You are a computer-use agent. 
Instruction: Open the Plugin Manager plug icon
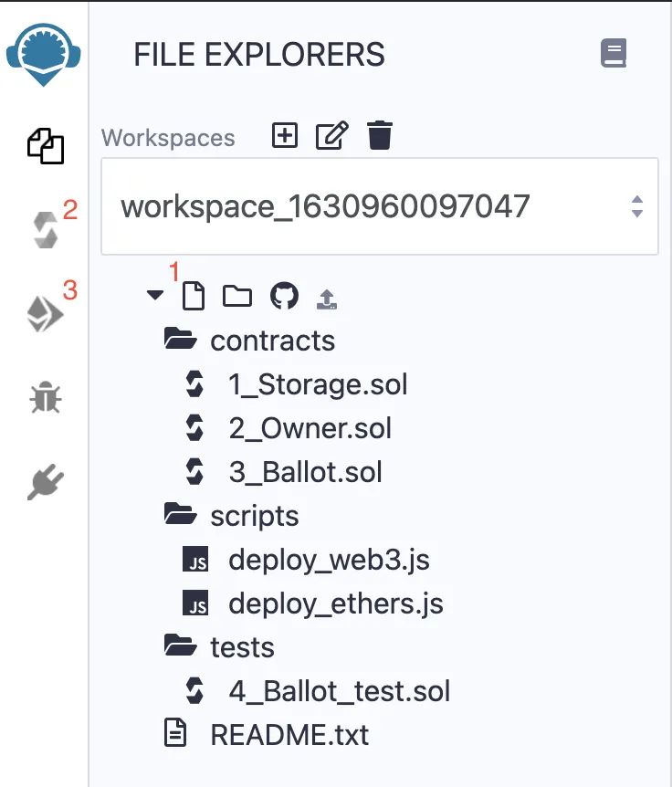tap(46, 482)
